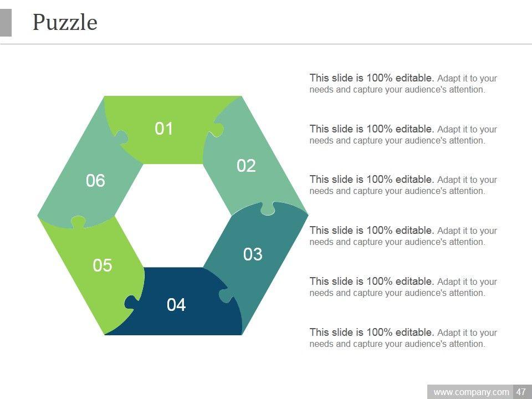This screenshot has width=532, height=399.
Task: Click the third "100% editable" text paragraph
Action: pos(403,185)
